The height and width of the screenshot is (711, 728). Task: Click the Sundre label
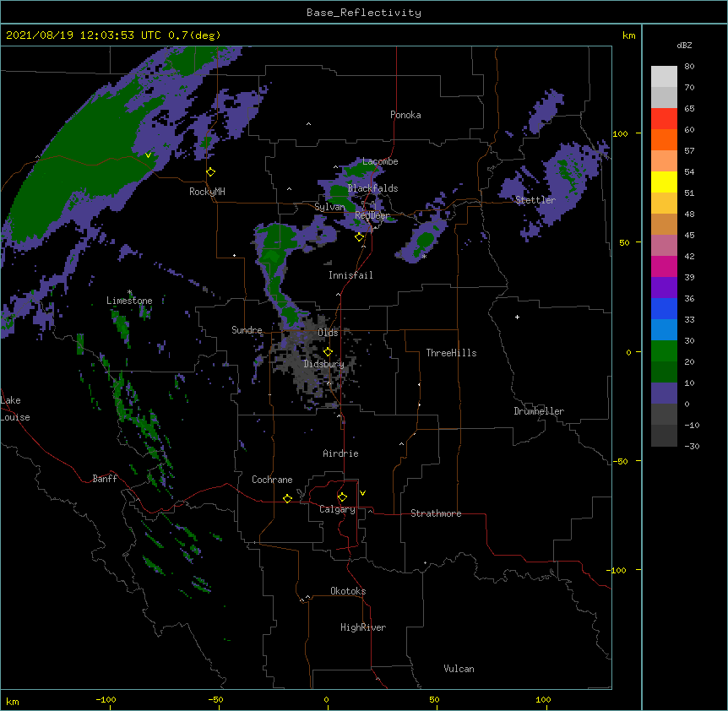point(247,330)
